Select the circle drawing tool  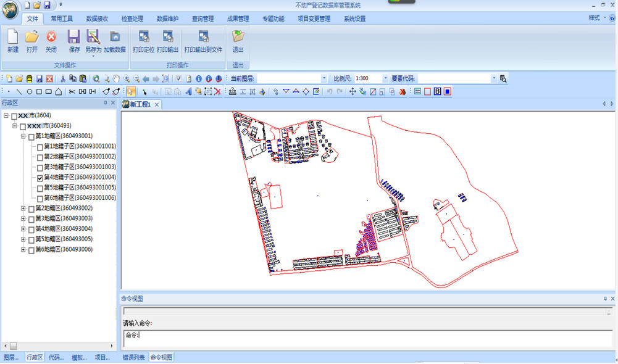point(29,92)
